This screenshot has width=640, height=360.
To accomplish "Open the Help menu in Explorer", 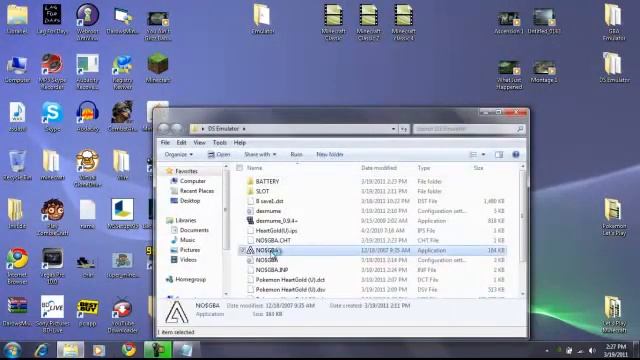I will (240, 142).
